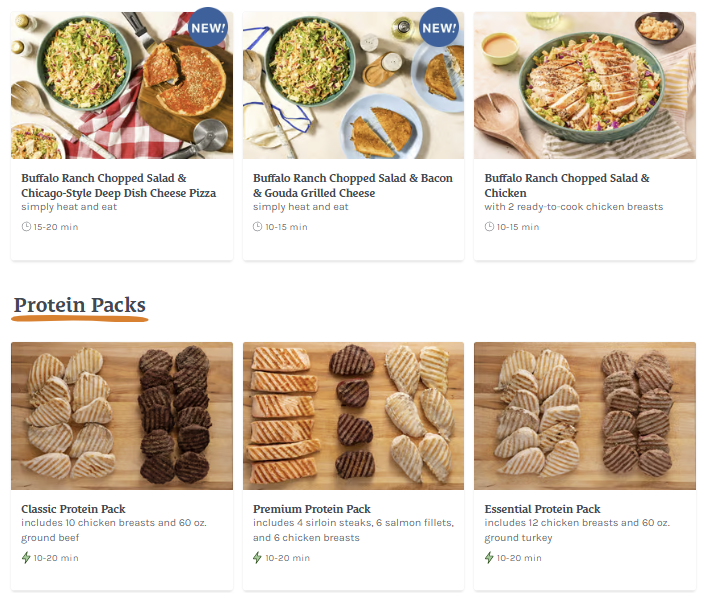Open the Chicago-Style Deep Dish Cheese Pizza photo

122,85
